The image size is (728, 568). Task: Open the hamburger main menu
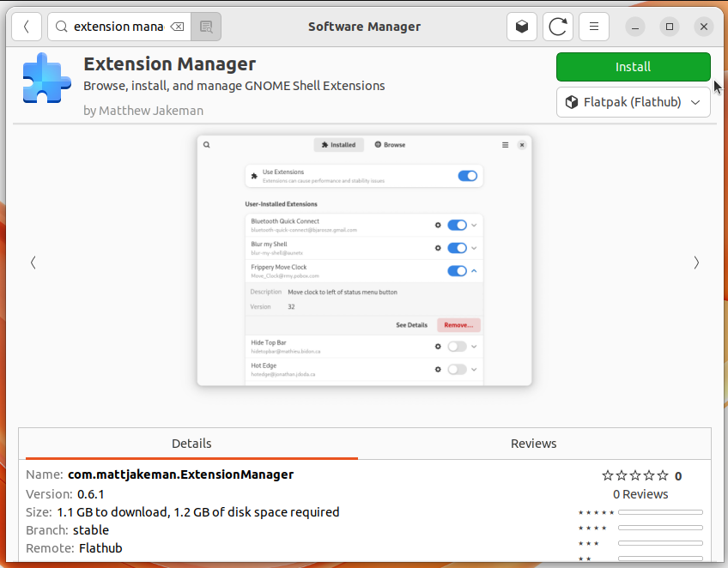click(594, 27)
